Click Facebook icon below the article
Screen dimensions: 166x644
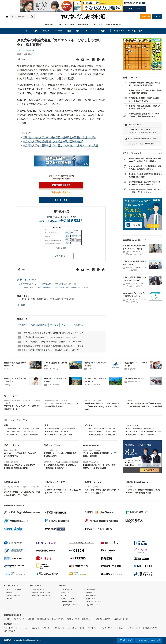tap(98, 270)
